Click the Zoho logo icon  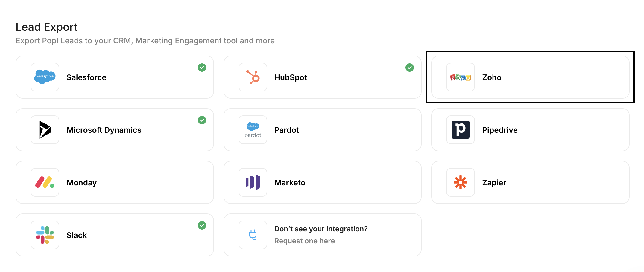point(461,77)
